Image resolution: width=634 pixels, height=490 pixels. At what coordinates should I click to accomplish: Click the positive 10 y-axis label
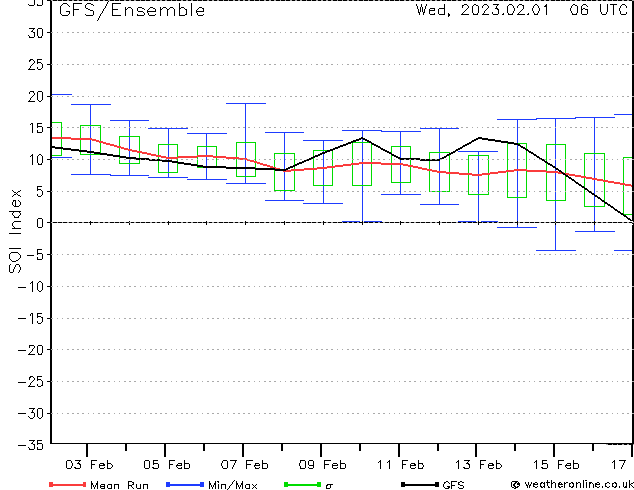pos(36,160)
